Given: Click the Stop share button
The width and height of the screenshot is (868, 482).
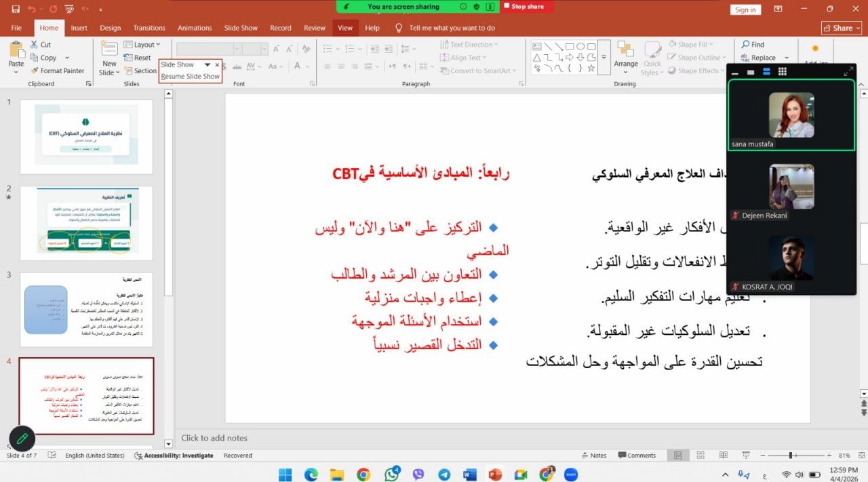Looking at the screenshot, I should click(x=527, y=7).
